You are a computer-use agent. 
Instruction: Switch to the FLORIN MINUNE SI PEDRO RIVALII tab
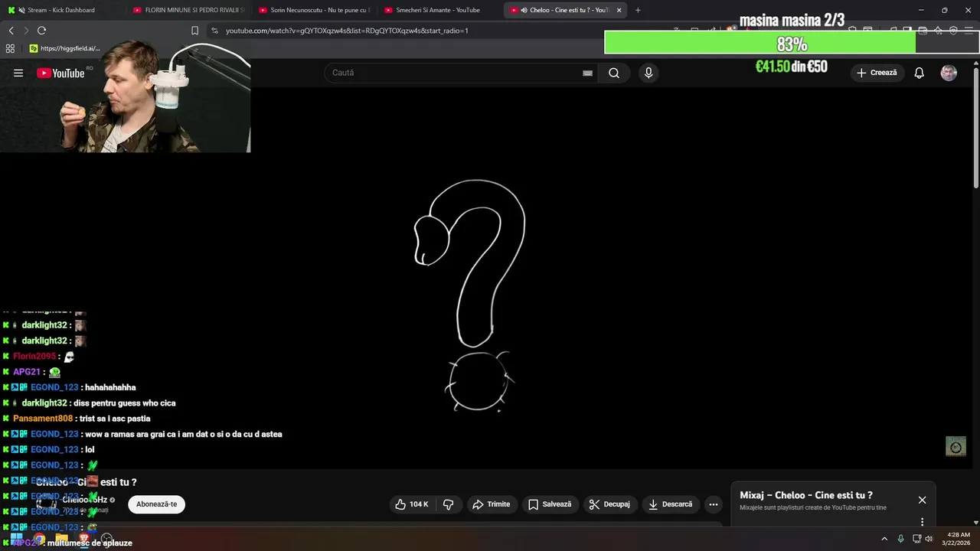coord(188,10)
